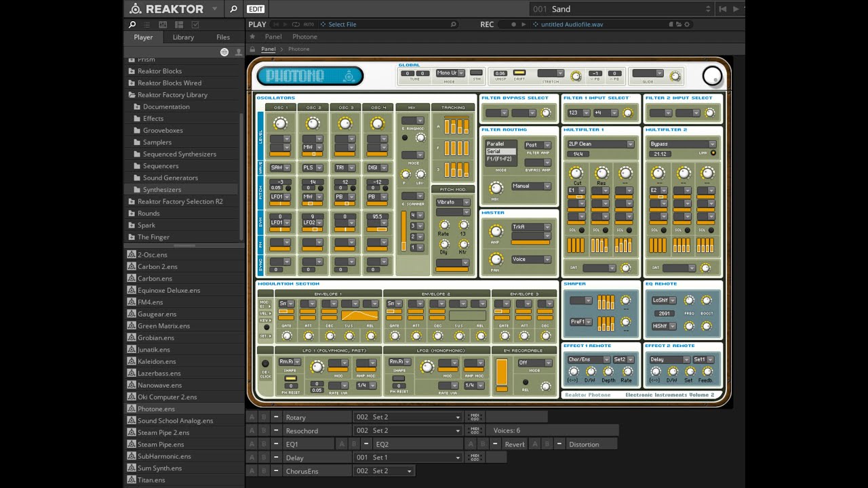Open The Finger folder
This screenshot has height=488, width=868.
(x=153, y=237)
